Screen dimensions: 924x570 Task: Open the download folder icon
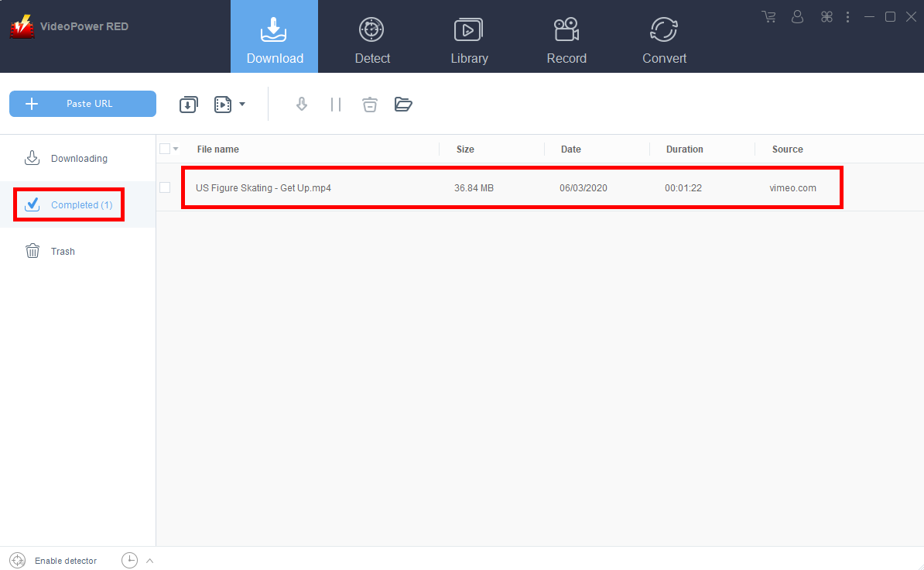pos(403,104)
